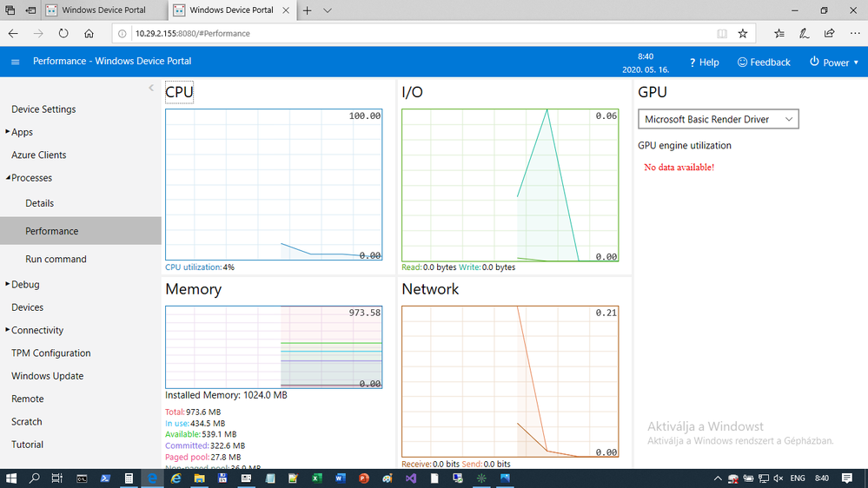
Task: Launch Visual Studio from taskbar
Action: click(411, 478)
